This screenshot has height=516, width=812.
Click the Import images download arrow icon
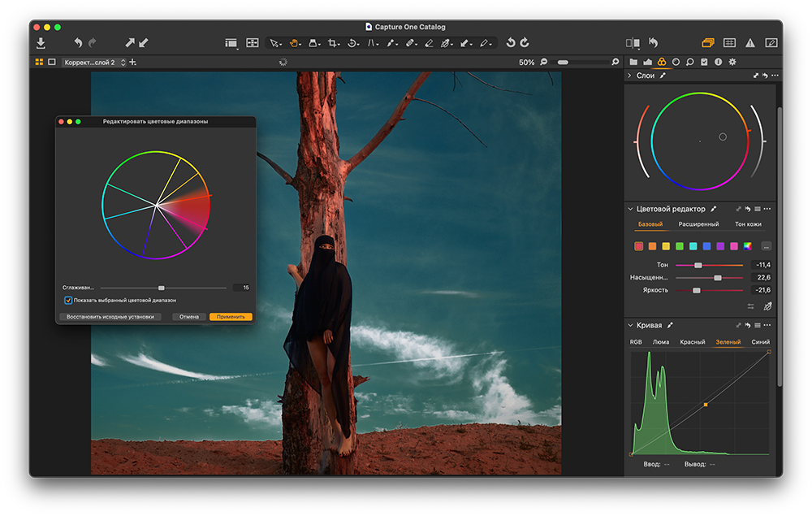click(41, 43)
